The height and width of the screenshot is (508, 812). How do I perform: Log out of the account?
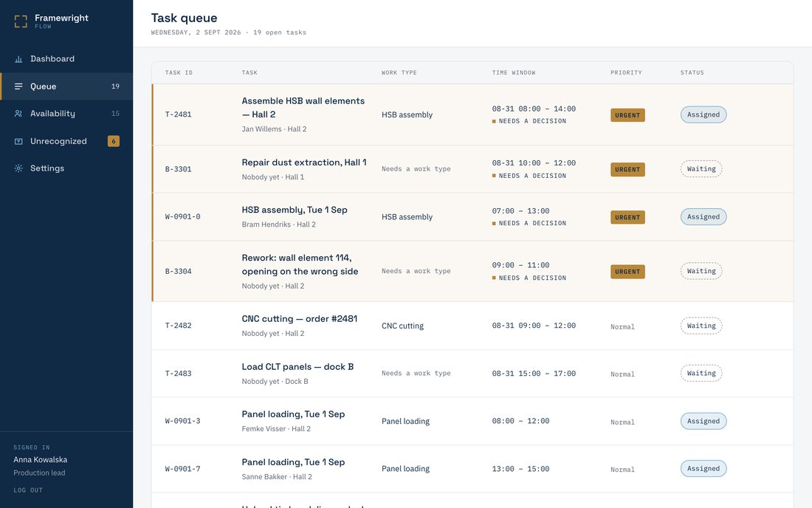(28, 490)
